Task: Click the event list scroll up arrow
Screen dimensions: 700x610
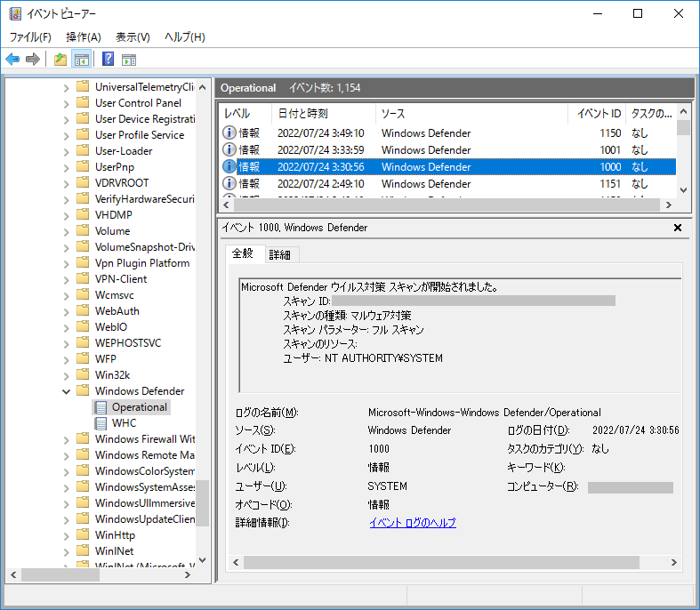Action: (x=683, y=110)
